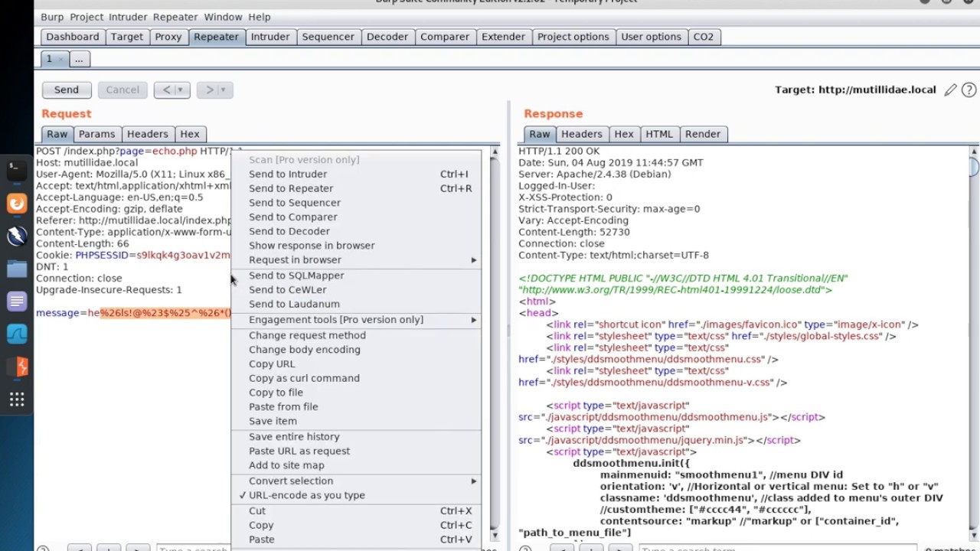This screenshot has height=551, width=980.
Task: Choose Paste from file
Action: (357, 407)
